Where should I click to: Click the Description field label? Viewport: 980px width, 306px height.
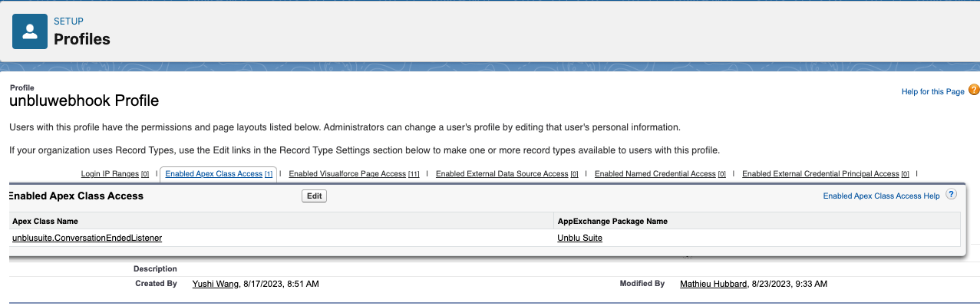155,269
